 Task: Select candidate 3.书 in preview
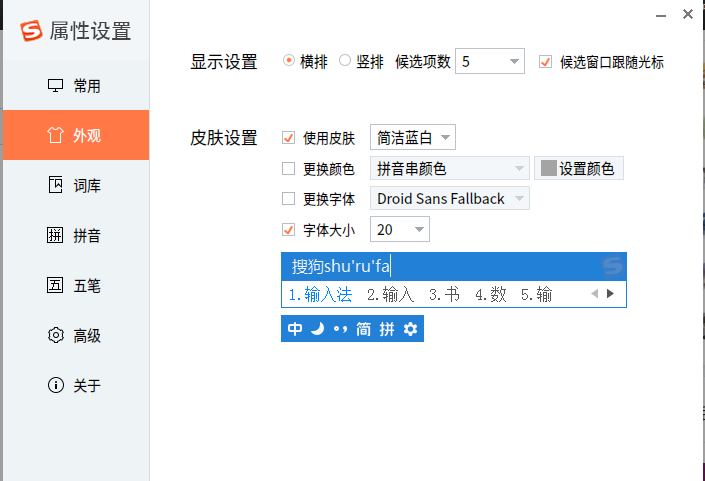(444, 294)
